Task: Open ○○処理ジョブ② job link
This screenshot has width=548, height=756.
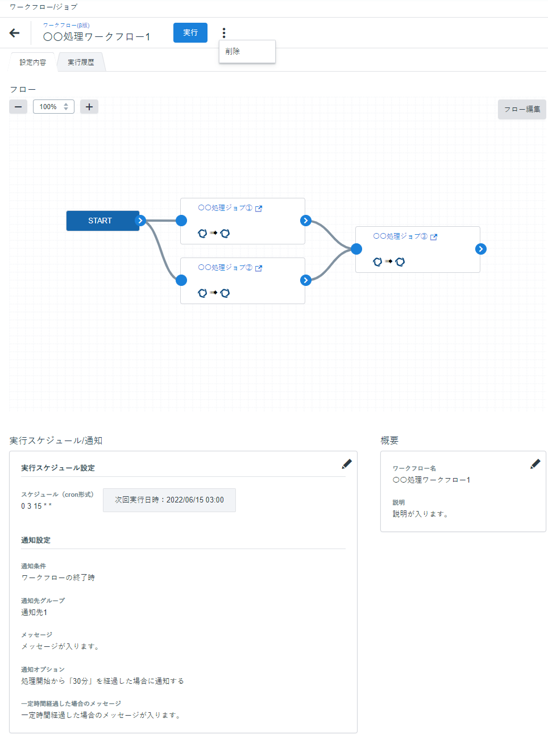Action: point(225,268)
